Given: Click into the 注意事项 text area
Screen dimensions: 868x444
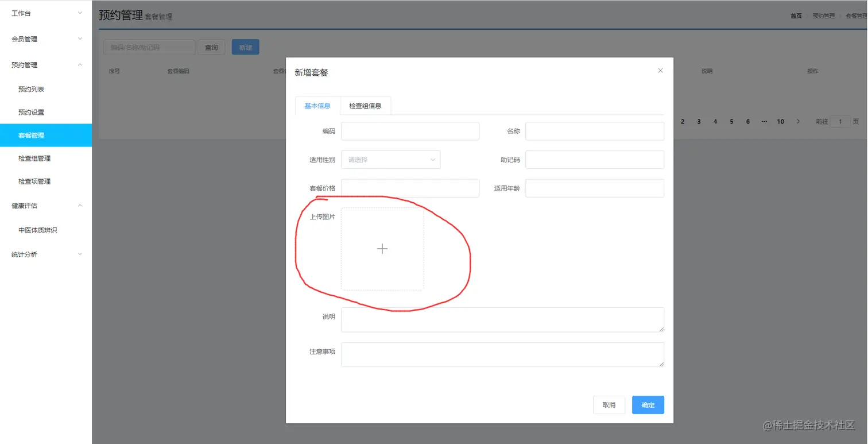Looking at the screenshot, I should coord(502,354).
